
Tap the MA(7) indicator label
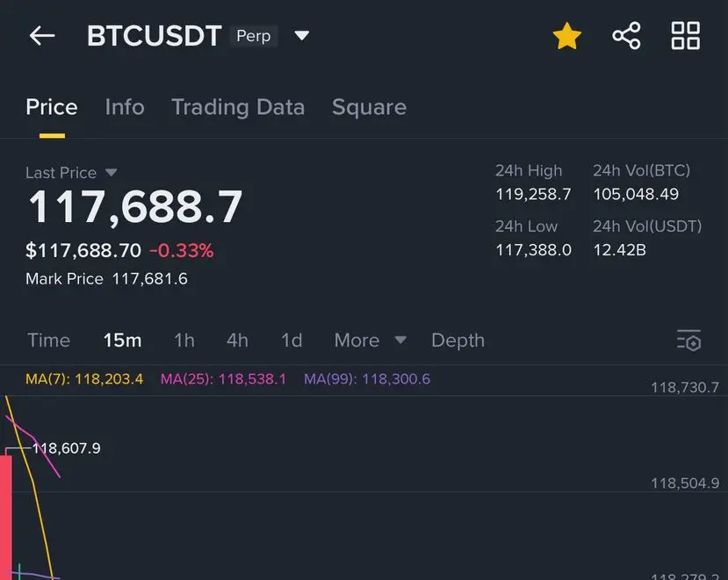click(x=84, y=379)
